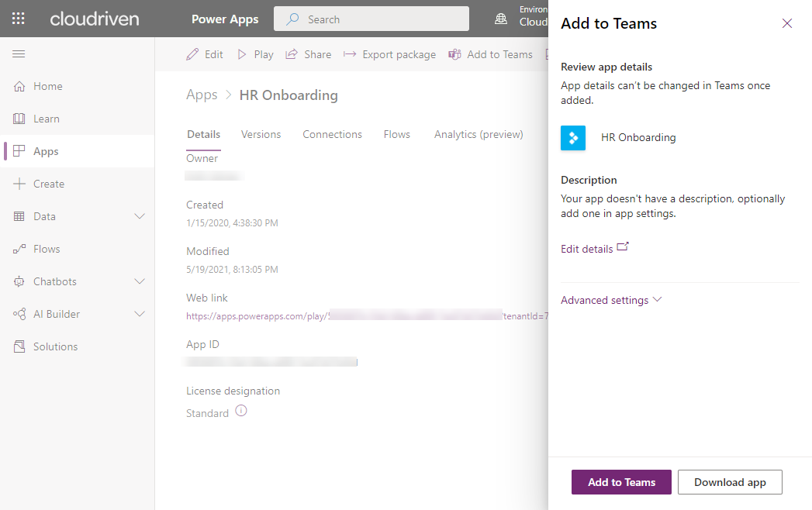Expand the Data menu in sidebar
Image resolution: width=812 pixels, height=510 pixels.
point(140,216)
